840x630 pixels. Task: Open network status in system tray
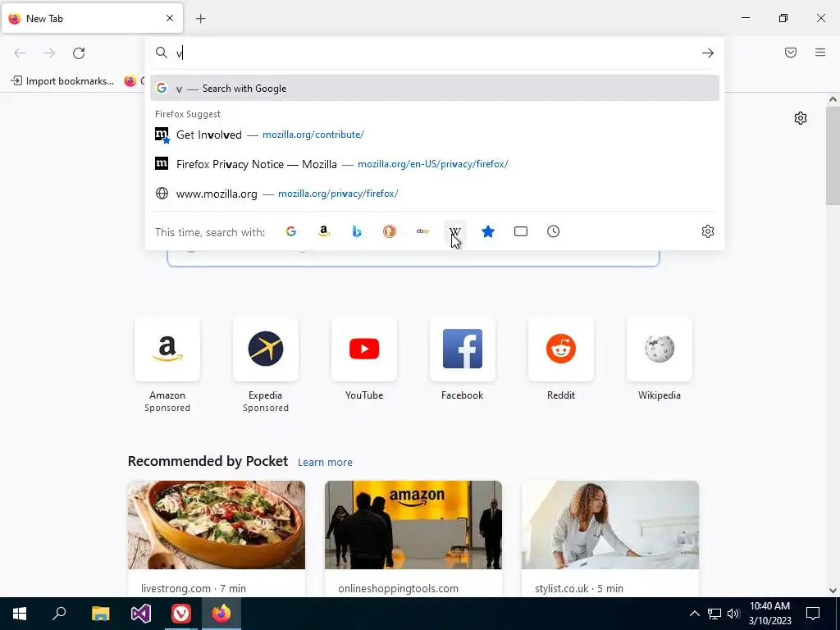point(714,614)
